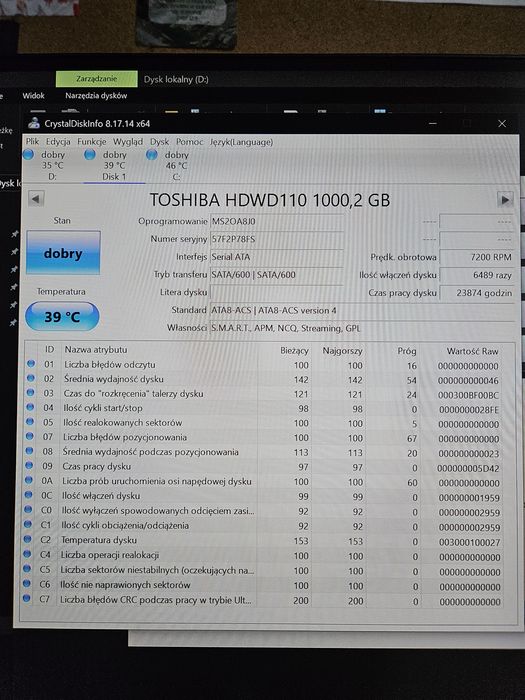Click the 7200 RPM rotation speed field
Image resolution: width=525 pixels, height=700 pixels.
476,257
